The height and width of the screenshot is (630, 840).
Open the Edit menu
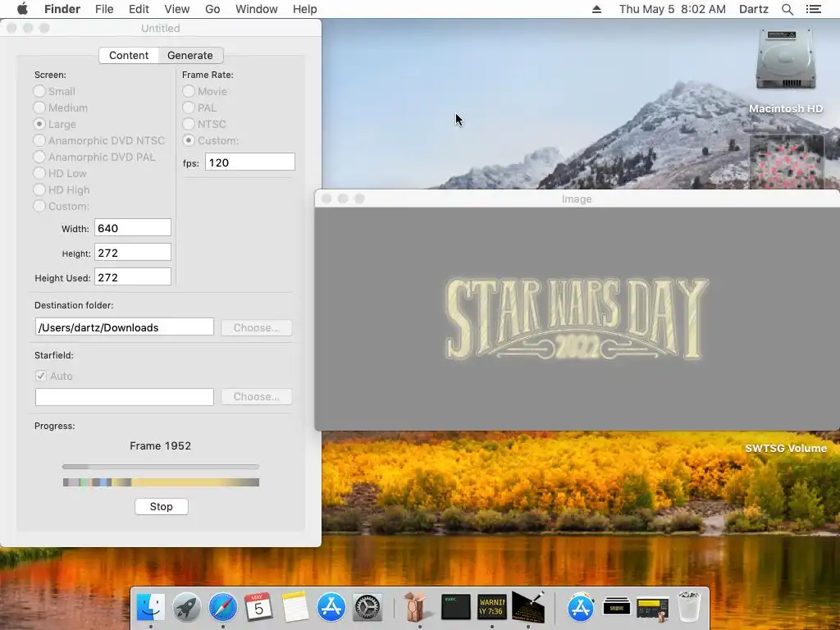pos(139,9)
